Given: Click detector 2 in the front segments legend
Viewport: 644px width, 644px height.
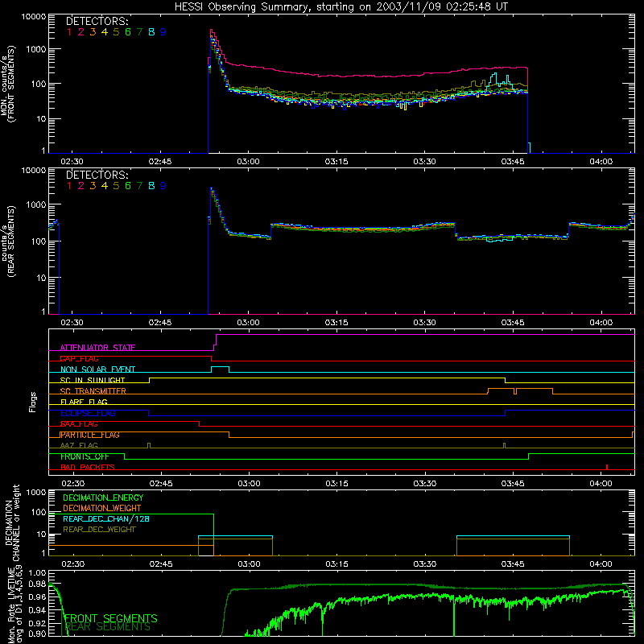Looking at the screenshot, I should pyautogui.click(x=81, y=32).
